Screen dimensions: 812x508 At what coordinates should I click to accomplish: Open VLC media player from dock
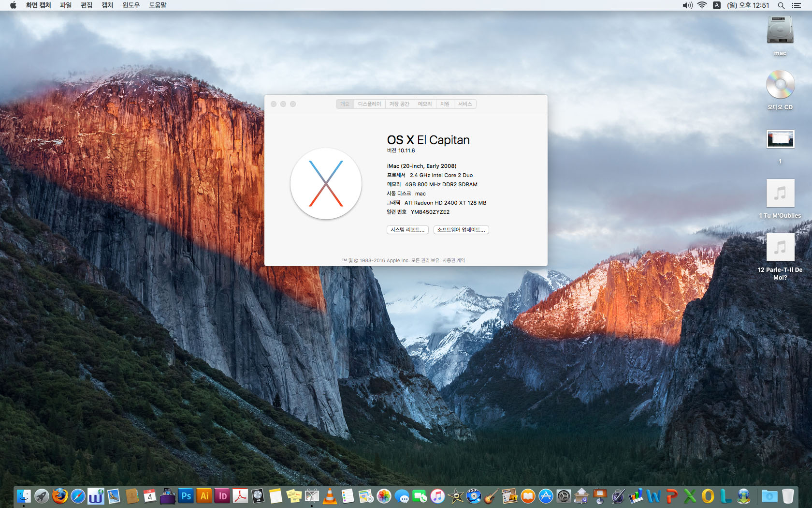(330, 496)
